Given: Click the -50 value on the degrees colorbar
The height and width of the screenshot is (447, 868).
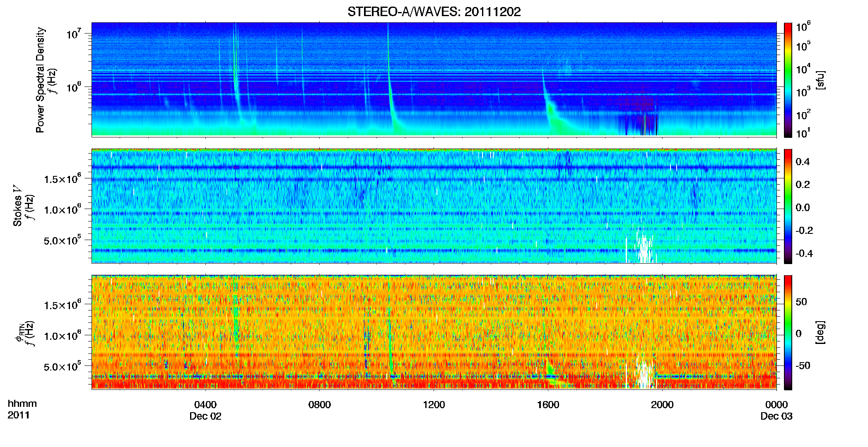Looking at the screenshot, I should point(803,365).
